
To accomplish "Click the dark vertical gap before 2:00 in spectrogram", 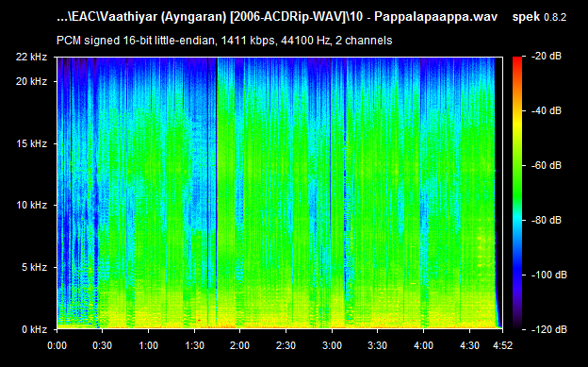I will (x=217, y=192).
